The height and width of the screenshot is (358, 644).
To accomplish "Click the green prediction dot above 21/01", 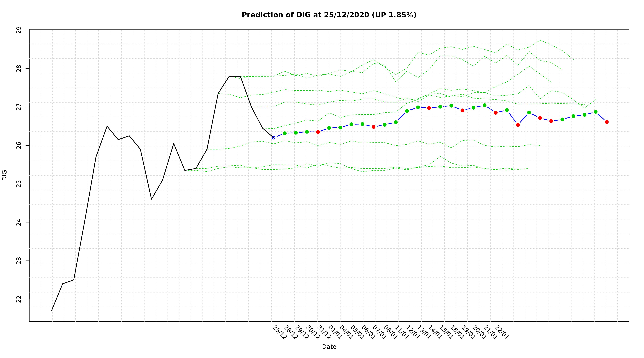I will [x=485, y=105].
